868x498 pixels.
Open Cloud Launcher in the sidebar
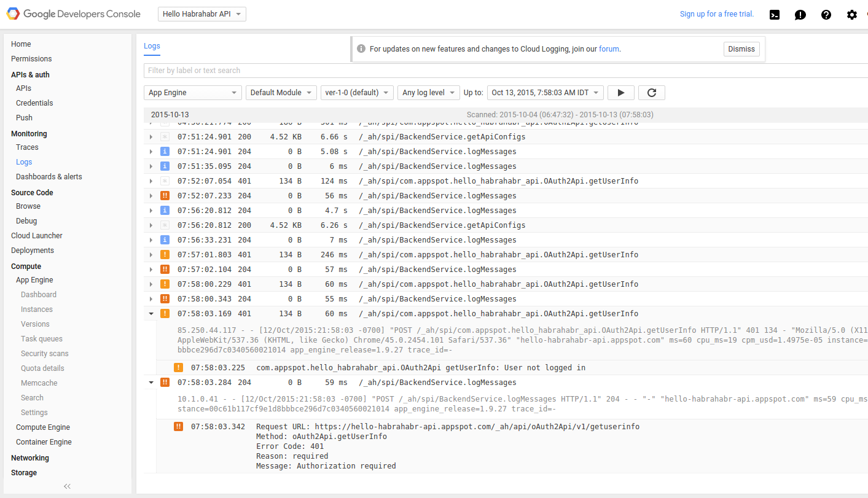click(37, 236)
